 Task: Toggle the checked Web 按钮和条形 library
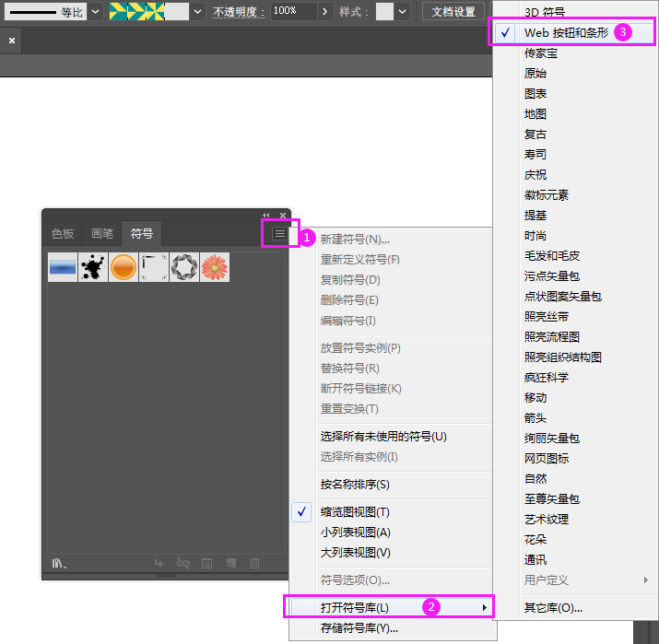[573, 32]
